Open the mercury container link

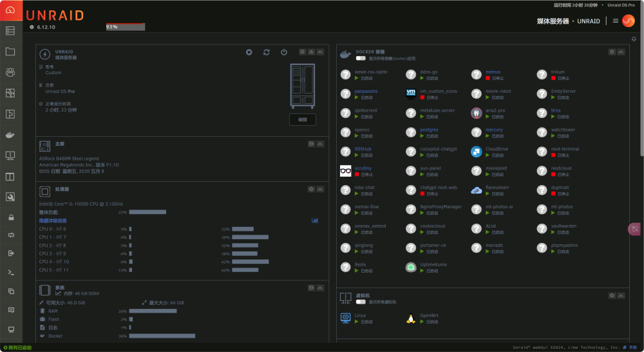click(x=494, y=130)
